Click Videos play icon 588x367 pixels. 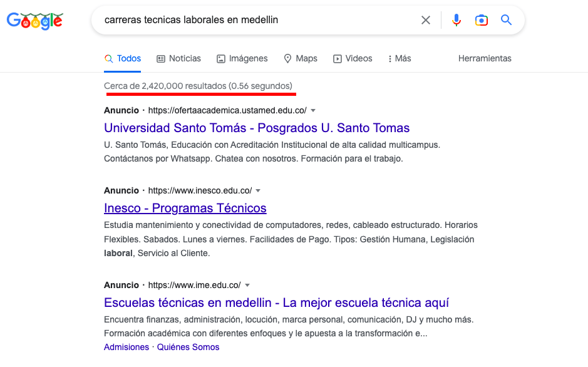pyautogui.click(x=338, y=59)
